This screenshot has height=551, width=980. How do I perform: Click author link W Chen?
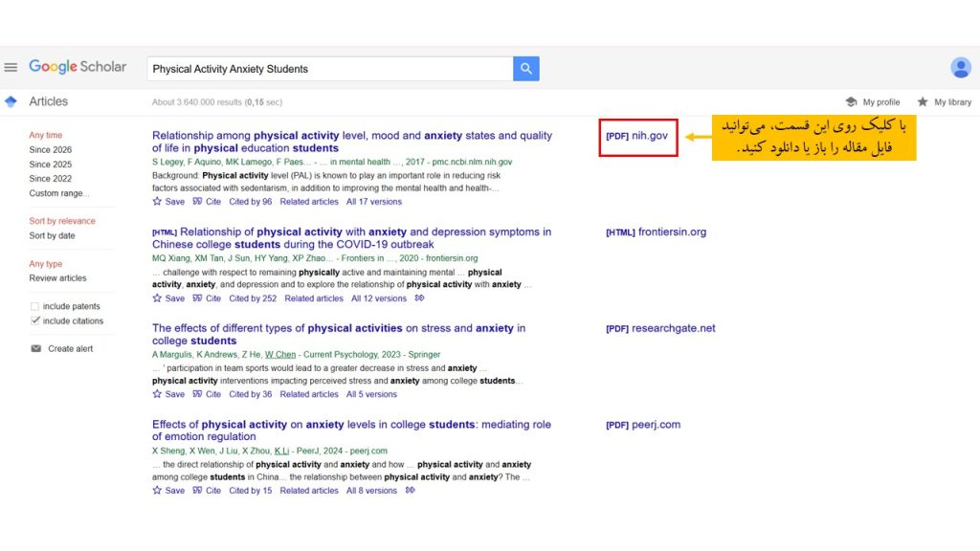click(x=280, y=354)
